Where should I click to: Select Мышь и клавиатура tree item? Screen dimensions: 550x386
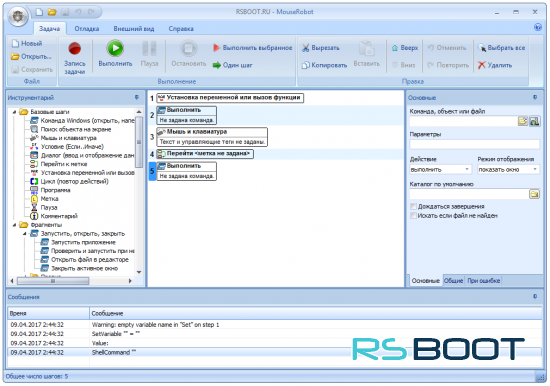coord(63,138)
